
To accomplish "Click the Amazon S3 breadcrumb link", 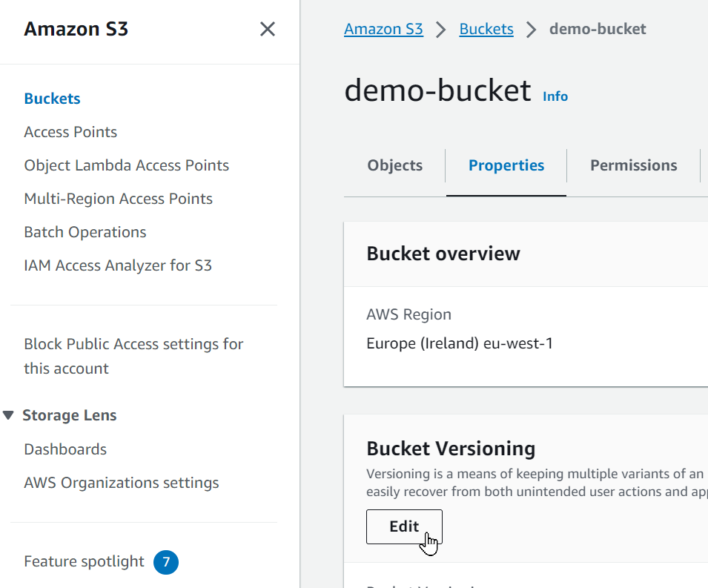I will click(383, 29).
